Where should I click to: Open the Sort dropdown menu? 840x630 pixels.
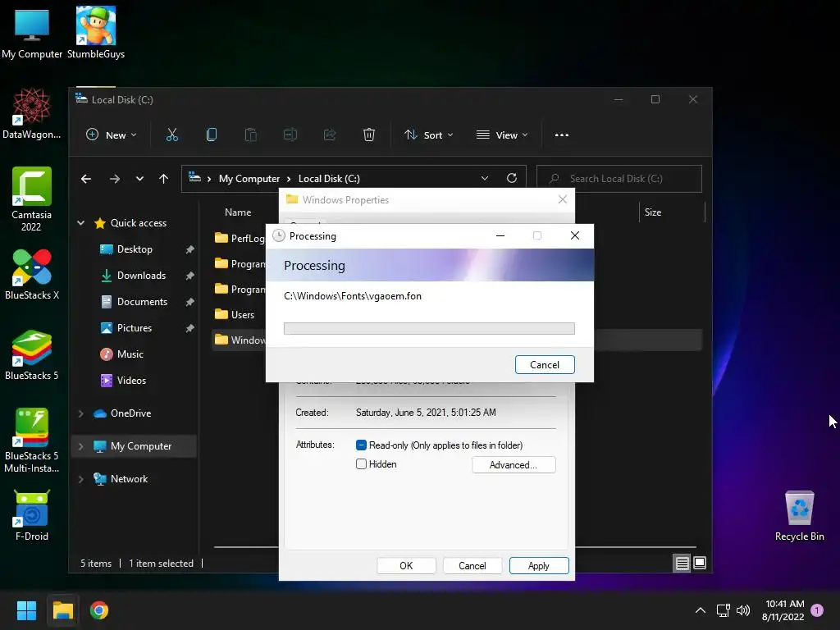tap(428, 135)
